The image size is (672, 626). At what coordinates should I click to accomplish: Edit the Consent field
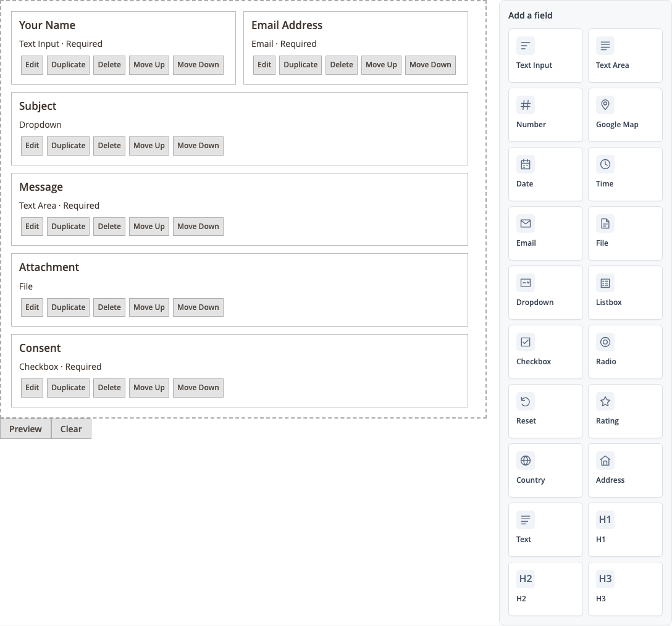point(32,388)
